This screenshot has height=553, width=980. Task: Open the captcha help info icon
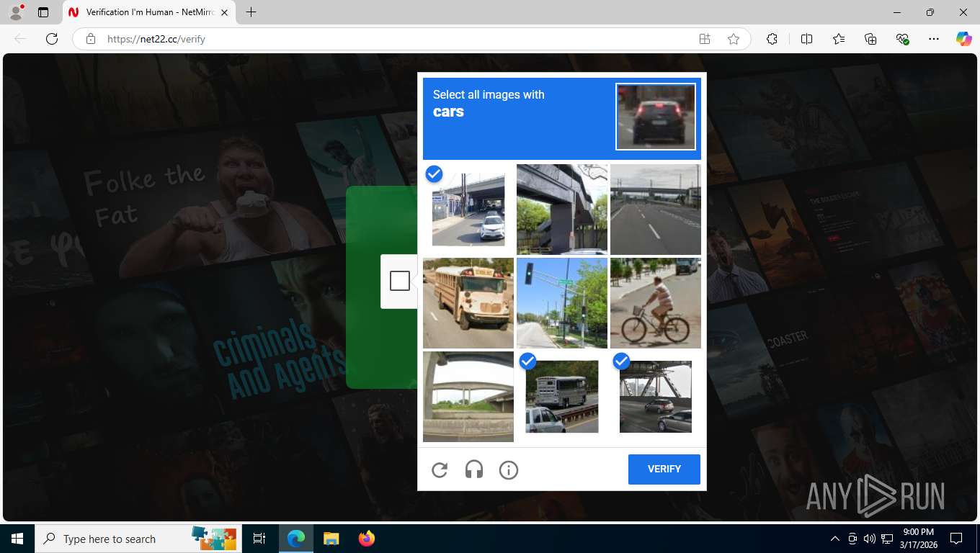tap(509, 470)
